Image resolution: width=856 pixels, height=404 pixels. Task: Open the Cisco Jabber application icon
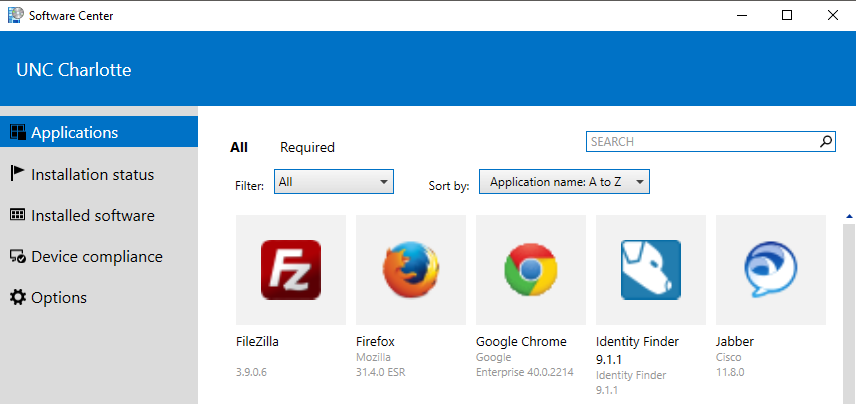tap(771, 270)
